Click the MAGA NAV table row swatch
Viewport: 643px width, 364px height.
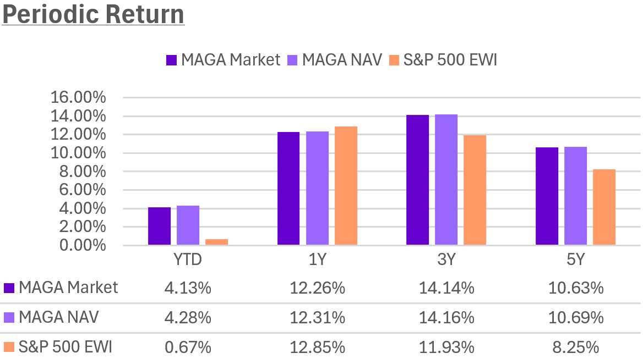(9, 318)
